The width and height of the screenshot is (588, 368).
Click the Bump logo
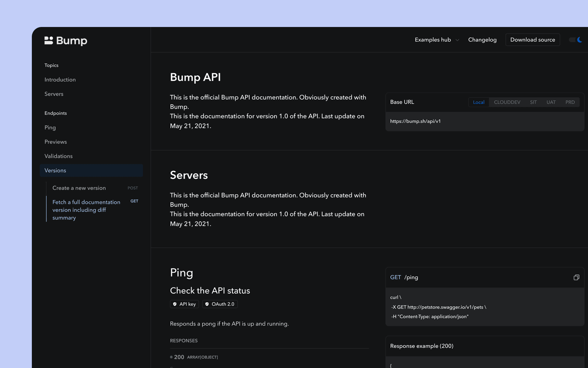[x=66, y=40]
